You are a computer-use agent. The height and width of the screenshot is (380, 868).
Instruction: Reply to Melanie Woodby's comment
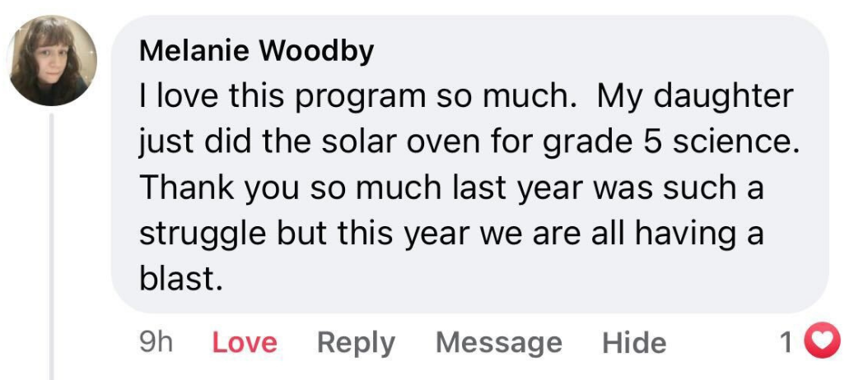356,342
